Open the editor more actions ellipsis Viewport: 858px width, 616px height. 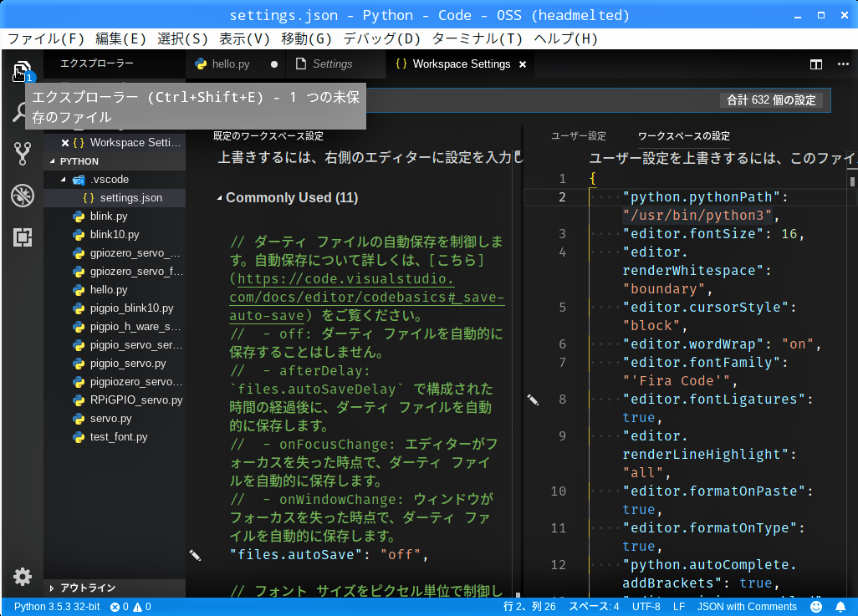click(843, 64)
